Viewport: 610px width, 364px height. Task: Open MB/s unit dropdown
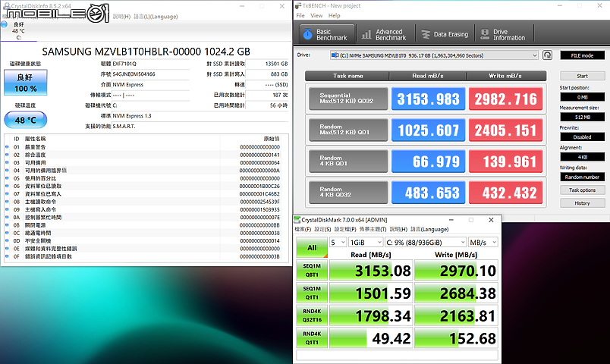(483, 242)
